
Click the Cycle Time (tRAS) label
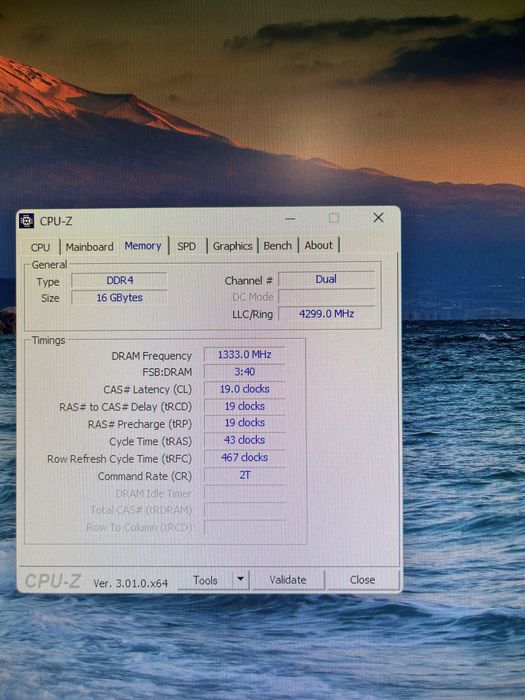(x=150, y=442)
